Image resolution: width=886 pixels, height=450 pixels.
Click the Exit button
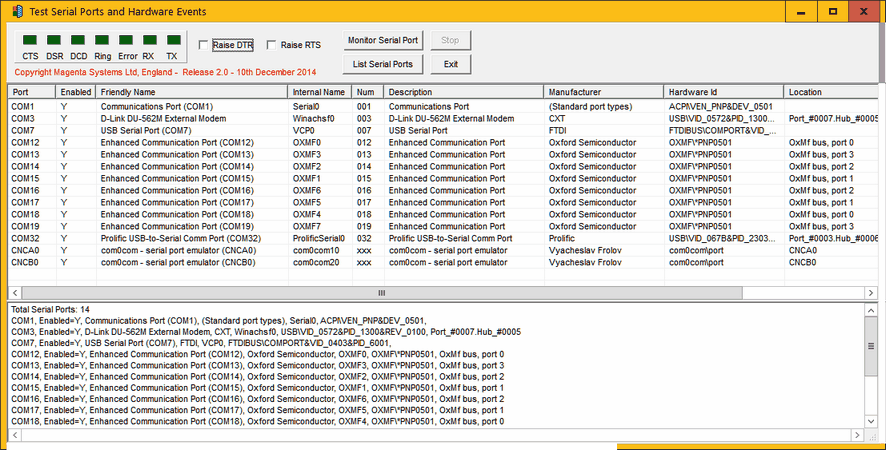[x=451, y=64]
